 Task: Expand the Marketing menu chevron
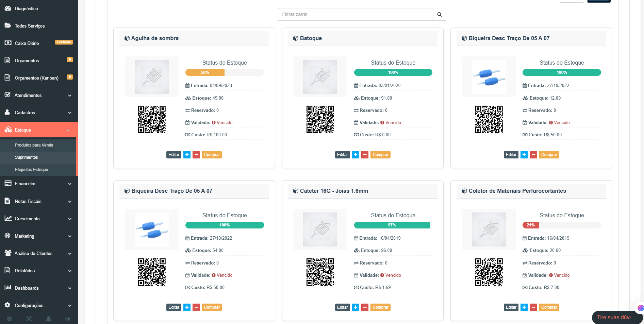[x=70, y=236]
